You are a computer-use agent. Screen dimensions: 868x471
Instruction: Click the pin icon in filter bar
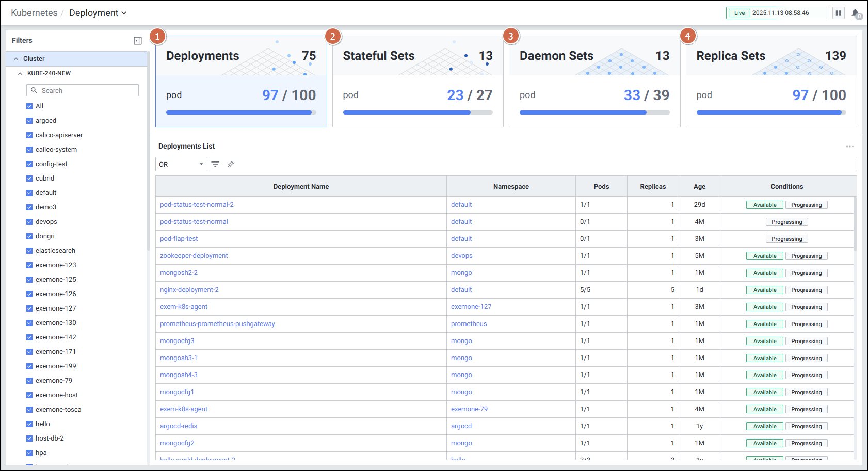pos(231,164)
